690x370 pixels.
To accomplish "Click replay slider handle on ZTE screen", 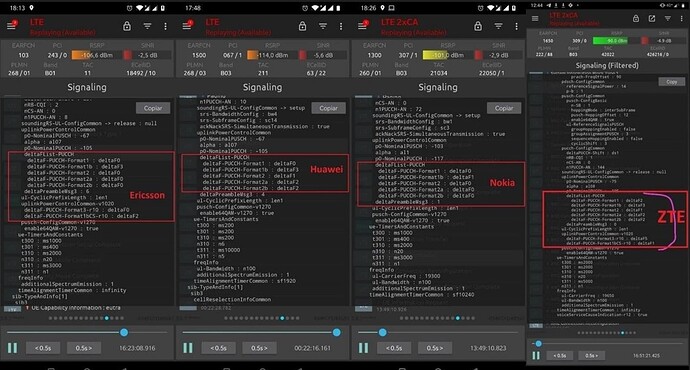I will pyautogui.click(x=538, y=344).
